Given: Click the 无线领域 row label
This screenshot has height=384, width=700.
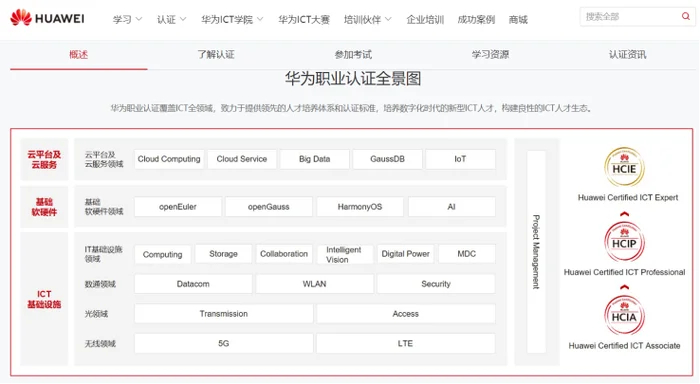Looking at the screenshot, I should click(x=100, y=343).
